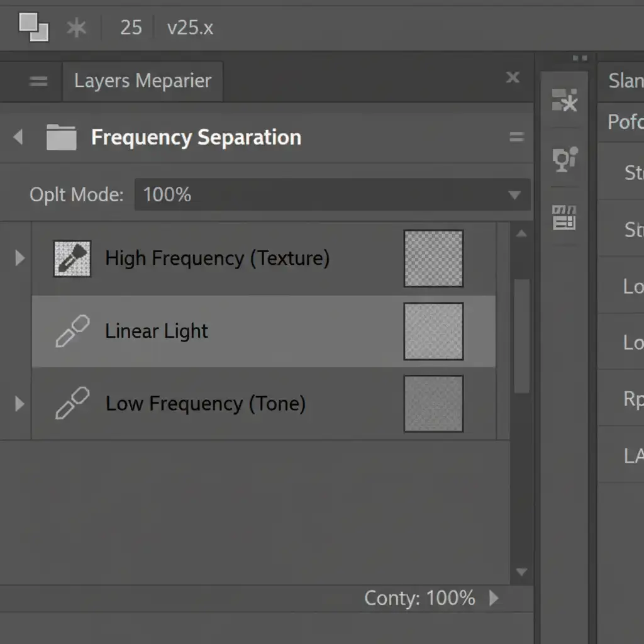Close the Layers Meparier panel
Viewport: 644px width, 644px height.
(513, 77)
